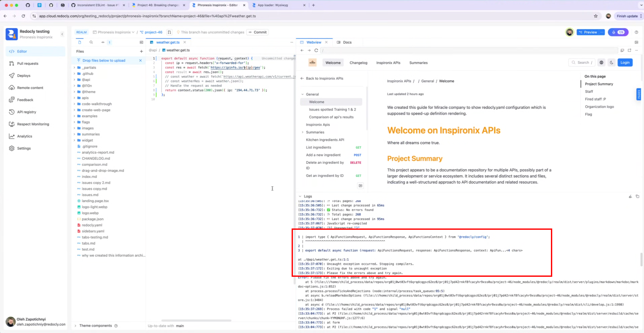Viewport: 644px width, 333px height.
Task: Collapse the file tree panel
Action: [x=141, y=42]
